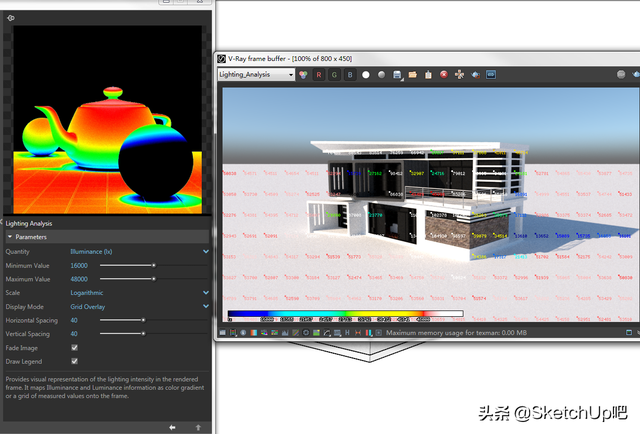Click left arrow at panel bottom
The height and width of the screenshot is (434, 640).
tap(172, 427)
